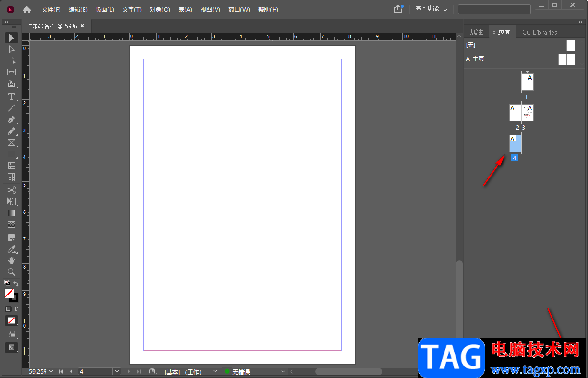Select the Line tool

tap(12, 108)
